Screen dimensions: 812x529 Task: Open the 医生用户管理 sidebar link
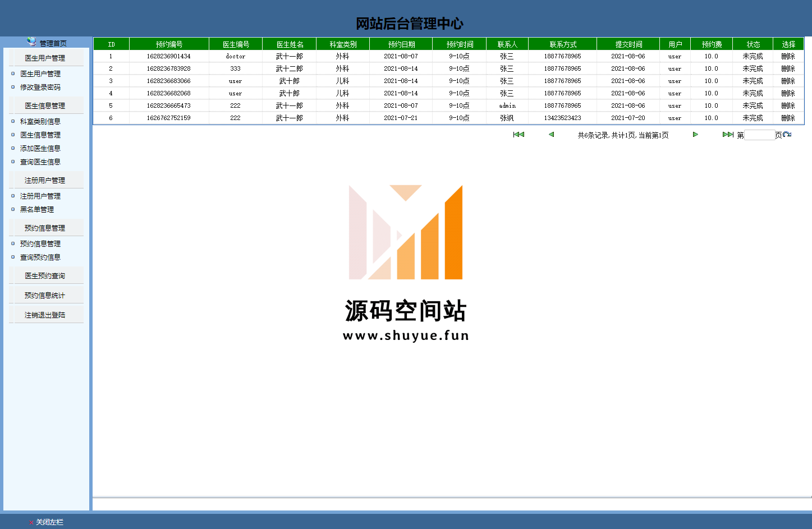[x=40, y=73]
